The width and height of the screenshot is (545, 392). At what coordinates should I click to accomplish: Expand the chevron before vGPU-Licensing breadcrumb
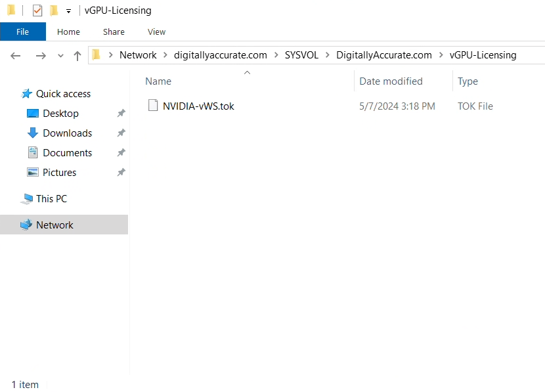coord(441,55)
